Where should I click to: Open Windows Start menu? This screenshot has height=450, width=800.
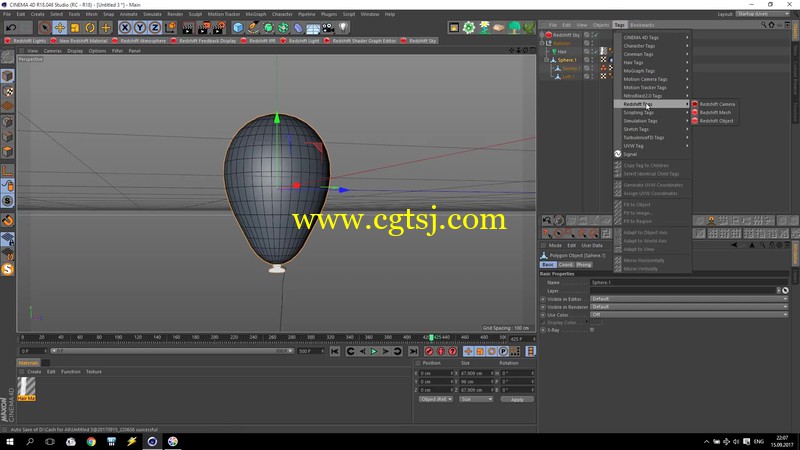(10, 441)
